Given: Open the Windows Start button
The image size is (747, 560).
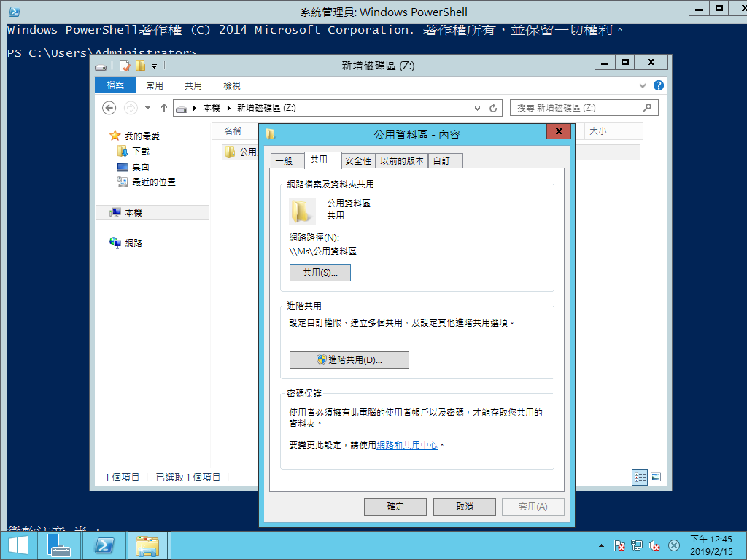Looking at the screenshot, I should pos(18,545).
